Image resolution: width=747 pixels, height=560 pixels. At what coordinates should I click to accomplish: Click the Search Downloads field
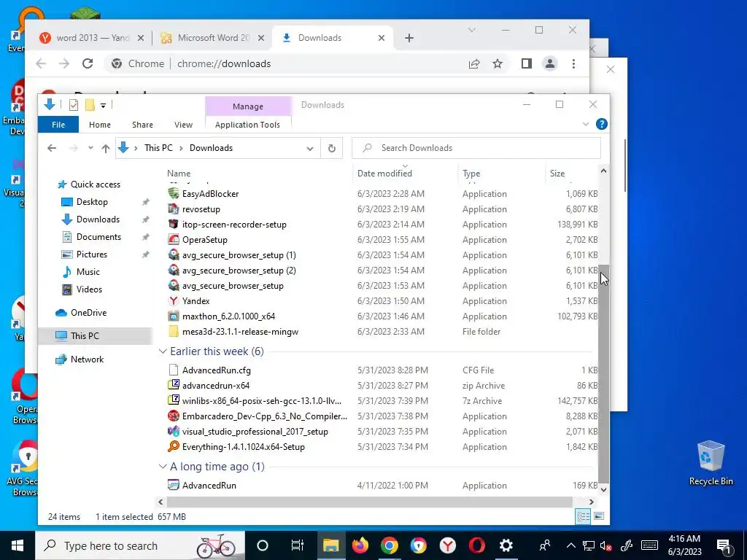[x=476, y=148]
